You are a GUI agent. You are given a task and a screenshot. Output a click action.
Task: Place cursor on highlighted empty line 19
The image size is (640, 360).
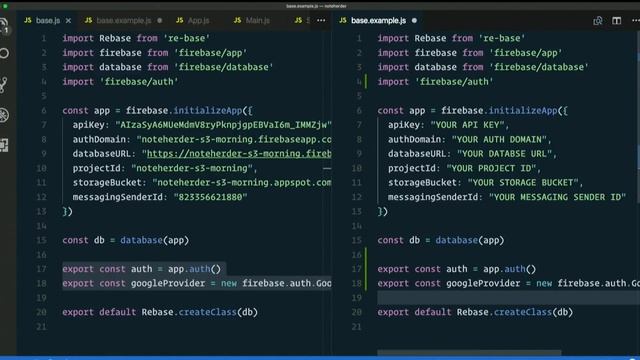pyautogui.click(x=508, y=298)
